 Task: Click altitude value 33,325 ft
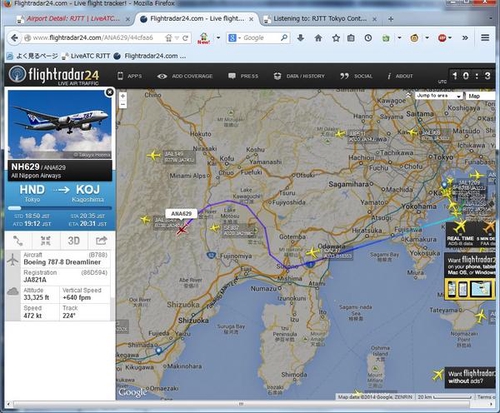click(x=36, y=297)
